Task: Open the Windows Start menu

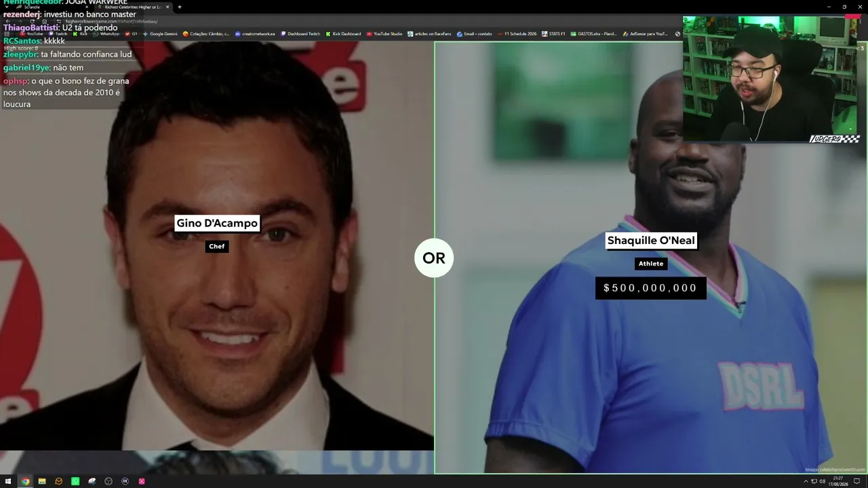Action: tap(8, 481)
